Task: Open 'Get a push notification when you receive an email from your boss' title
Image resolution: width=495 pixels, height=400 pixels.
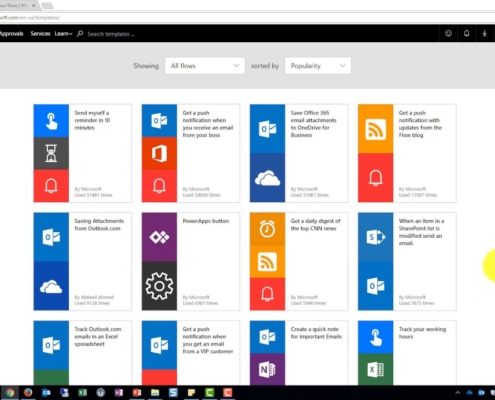Action: [208, 124]
